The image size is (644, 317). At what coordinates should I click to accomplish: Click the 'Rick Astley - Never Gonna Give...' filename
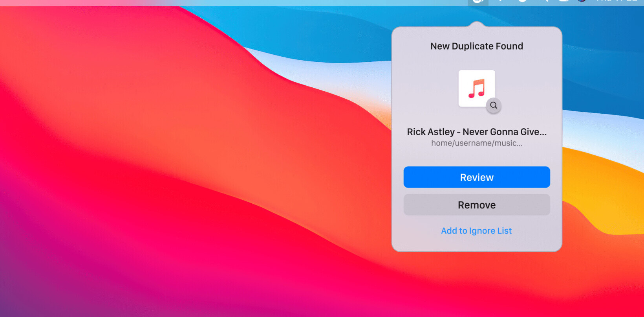pos(477,132)
